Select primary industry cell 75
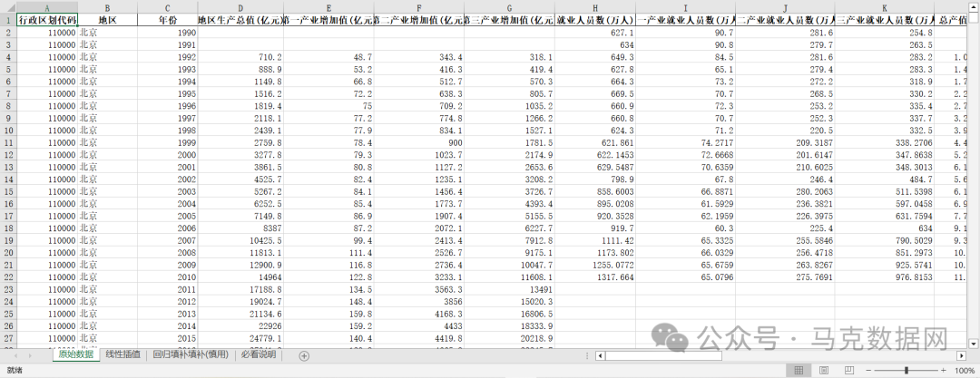The image size is (980, 378). point(328,105)
